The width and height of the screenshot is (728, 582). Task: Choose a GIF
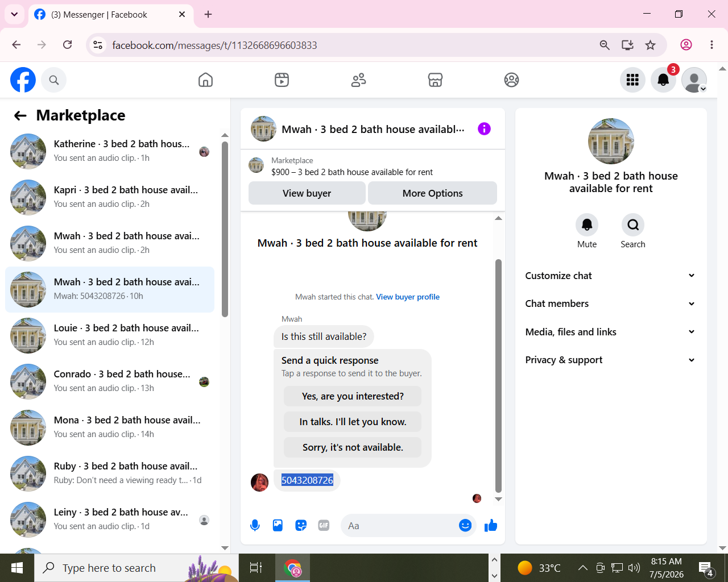(324, 526)
